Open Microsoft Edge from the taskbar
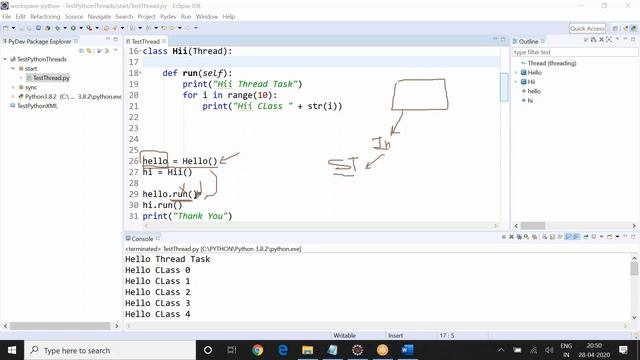This screenshot has width=640, height=360. pos(282,350)
